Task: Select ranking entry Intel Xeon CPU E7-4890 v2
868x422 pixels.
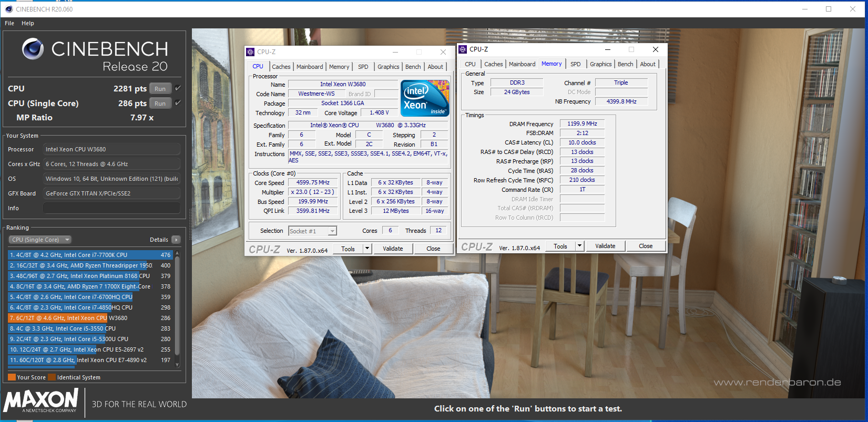Action: coord(90,360)
